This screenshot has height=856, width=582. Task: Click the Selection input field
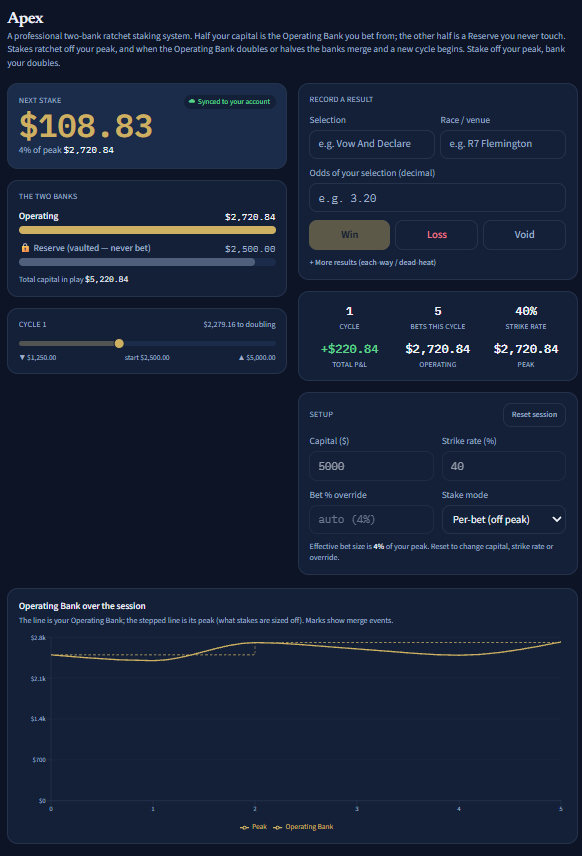pyautogui.click(x=372, y=144)
